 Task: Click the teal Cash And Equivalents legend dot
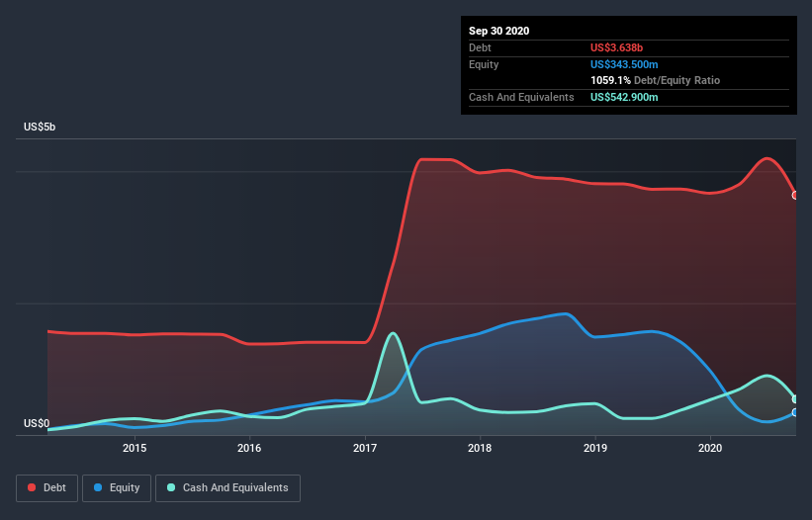tap(171, 487)
